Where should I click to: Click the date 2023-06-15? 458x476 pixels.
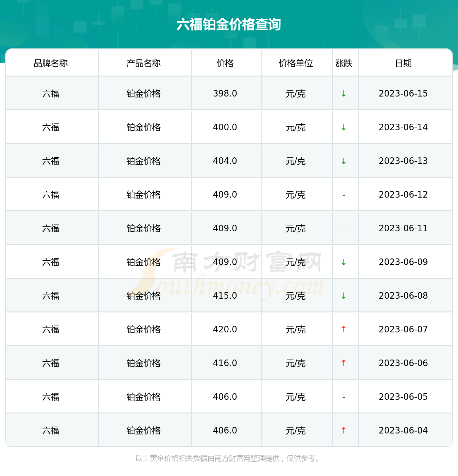(403, 94)
